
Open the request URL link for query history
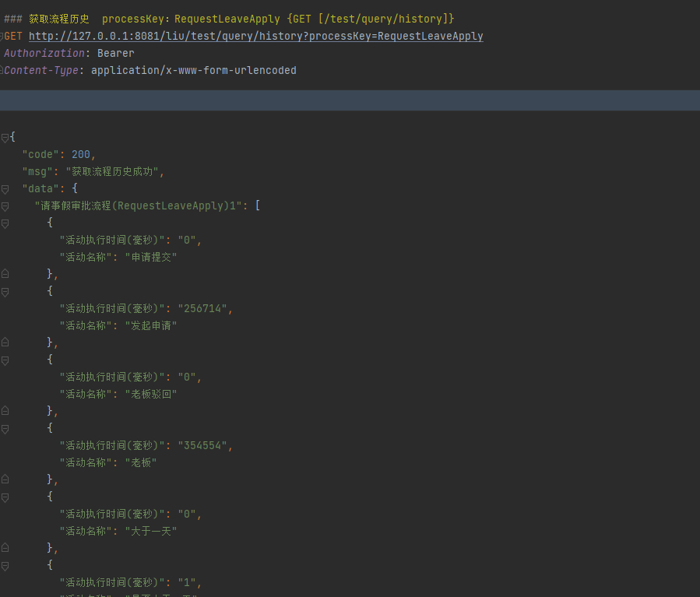[x=255, y=37]
